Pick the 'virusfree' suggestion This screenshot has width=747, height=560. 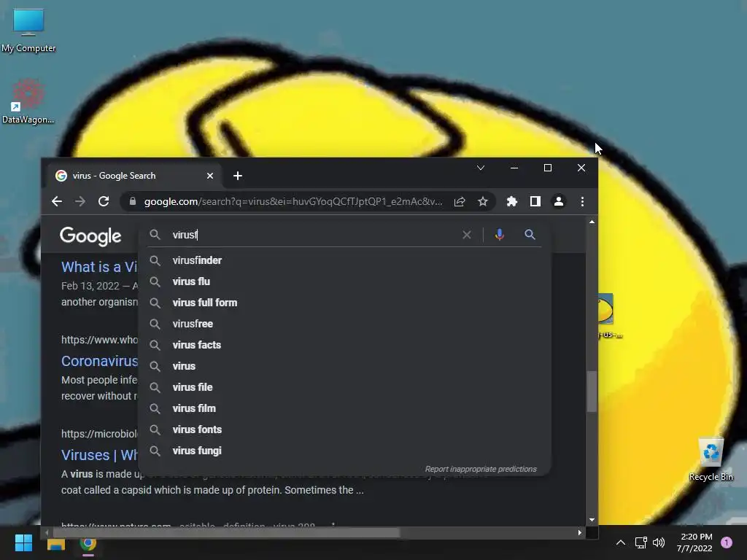[x=345, y=324]
